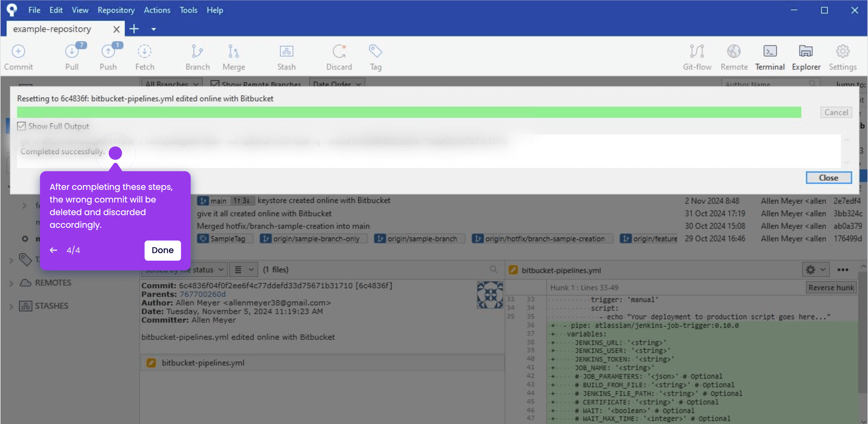
Task: Click the Sourcetree logo icon
Action: (x=12, y=10)
